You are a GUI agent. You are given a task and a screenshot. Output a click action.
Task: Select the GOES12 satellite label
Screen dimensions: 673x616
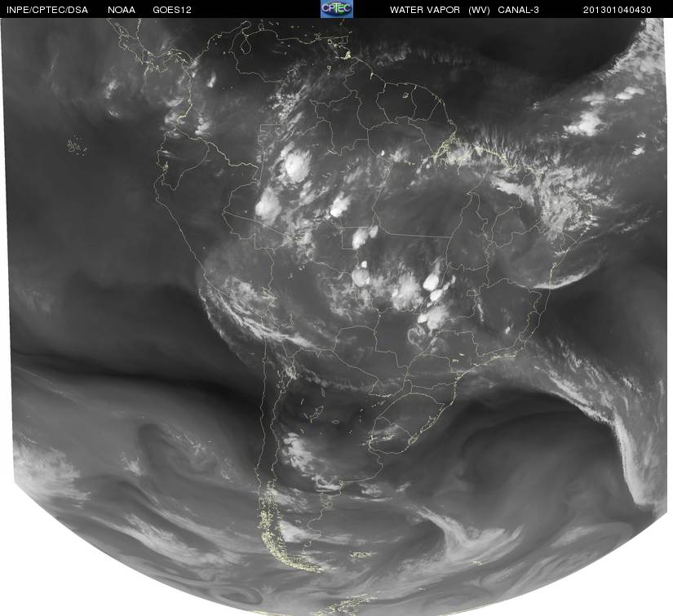tap(172, 10)
